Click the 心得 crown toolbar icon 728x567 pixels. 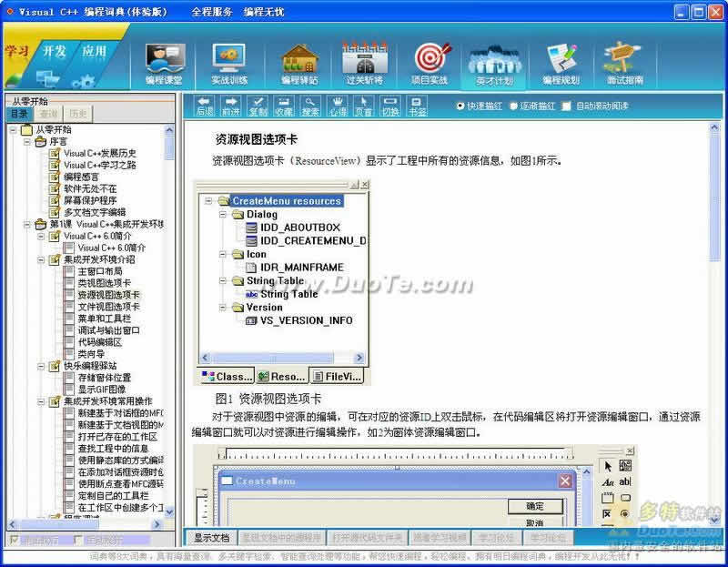(x=338, y=106)
